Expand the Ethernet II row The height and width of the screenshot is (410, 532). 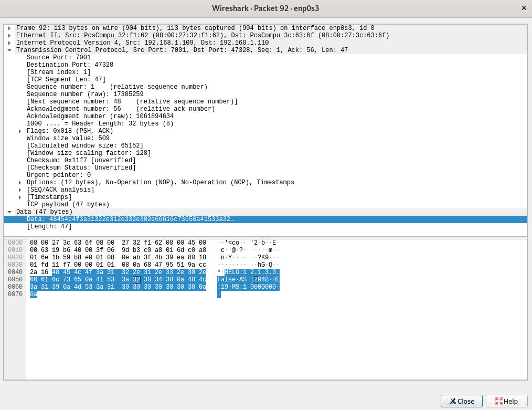tap(9, 36)
